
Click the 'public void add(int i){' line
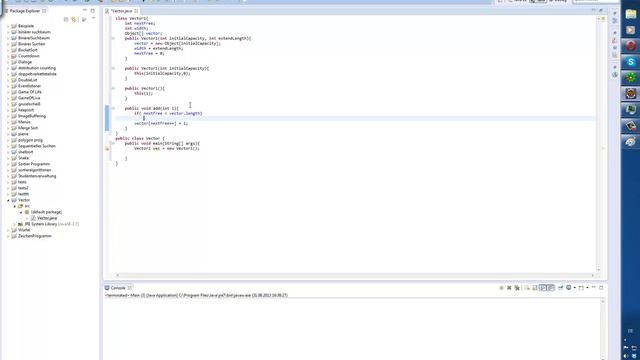point(151,109)
